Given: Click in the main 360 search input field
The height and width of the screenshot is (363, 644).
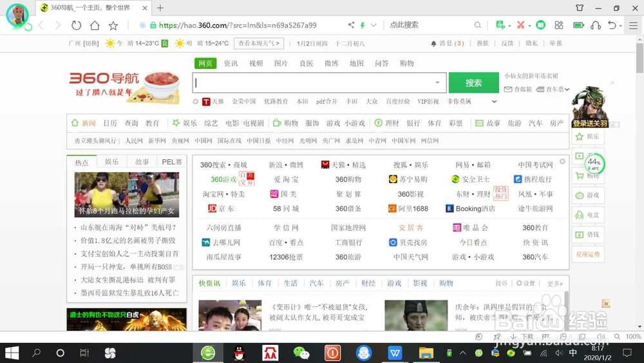Looking at the screenshot, I should click(x=319, y=83).
